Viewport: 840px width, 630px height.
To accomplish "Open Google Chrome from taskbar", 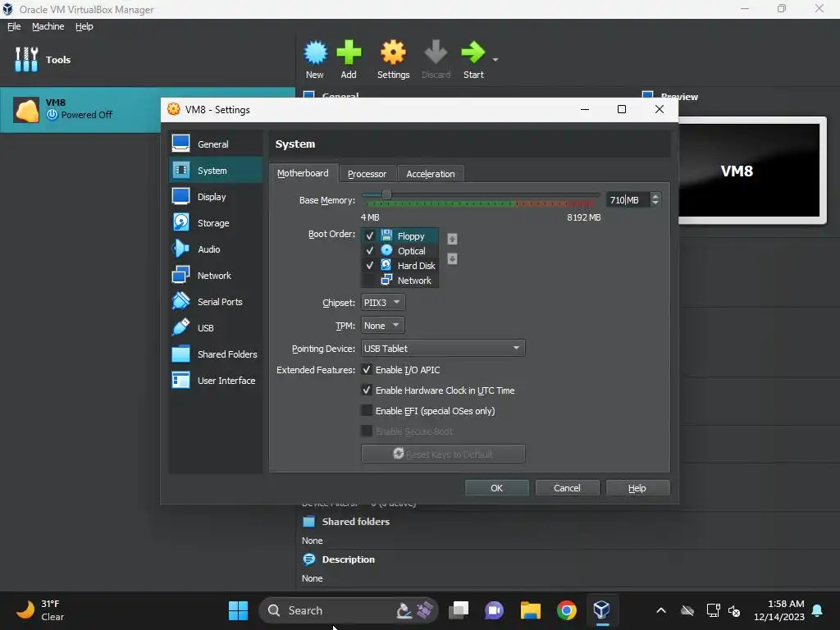I will click(x=566, y=610).
